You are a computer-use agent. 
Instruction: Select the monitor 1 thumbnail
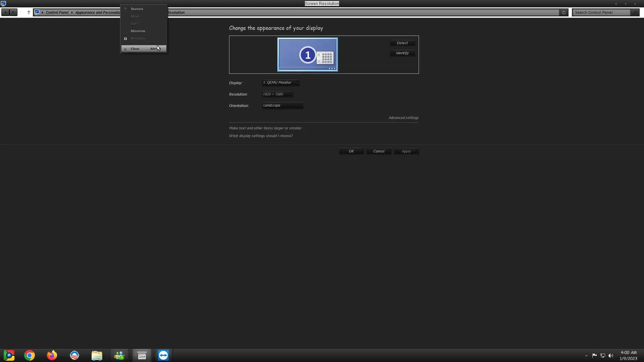308,55
